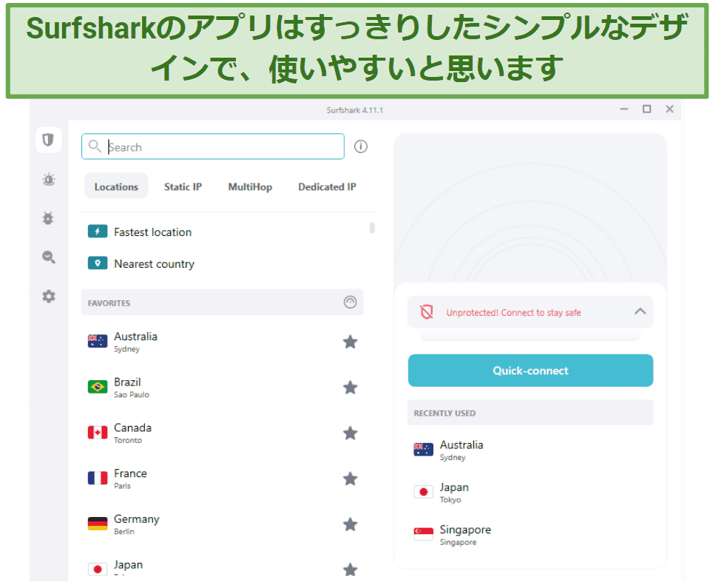This screenshot has height=588, width=713.
Task: Toggle the star for Japan favorite
Action: click(x=350, y=570)
